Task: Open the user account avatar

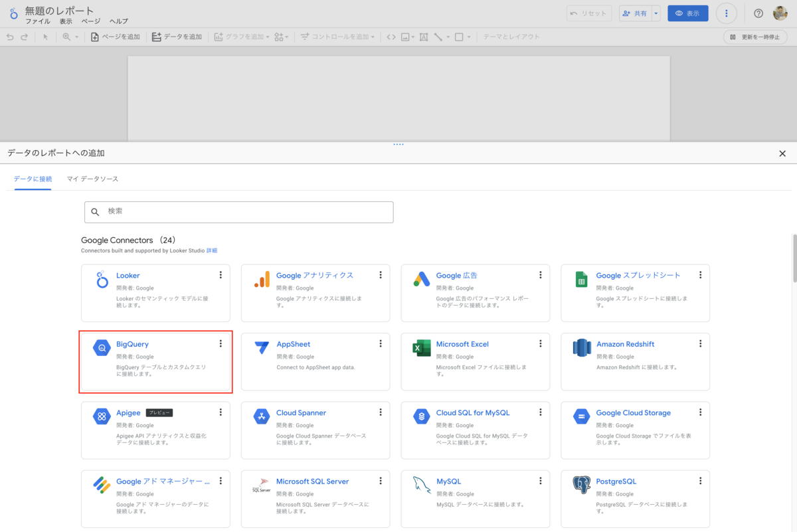Action: (780, 13)
